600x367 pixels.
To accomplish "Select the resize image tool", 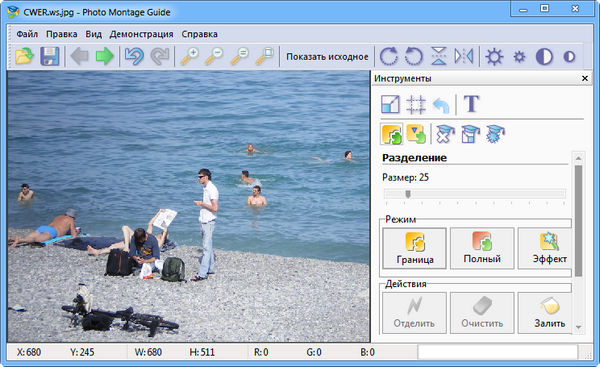I will 390,104.
